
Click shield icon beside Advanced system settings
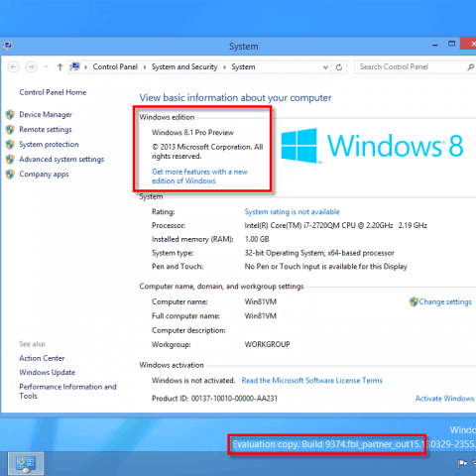click(10, 160)
